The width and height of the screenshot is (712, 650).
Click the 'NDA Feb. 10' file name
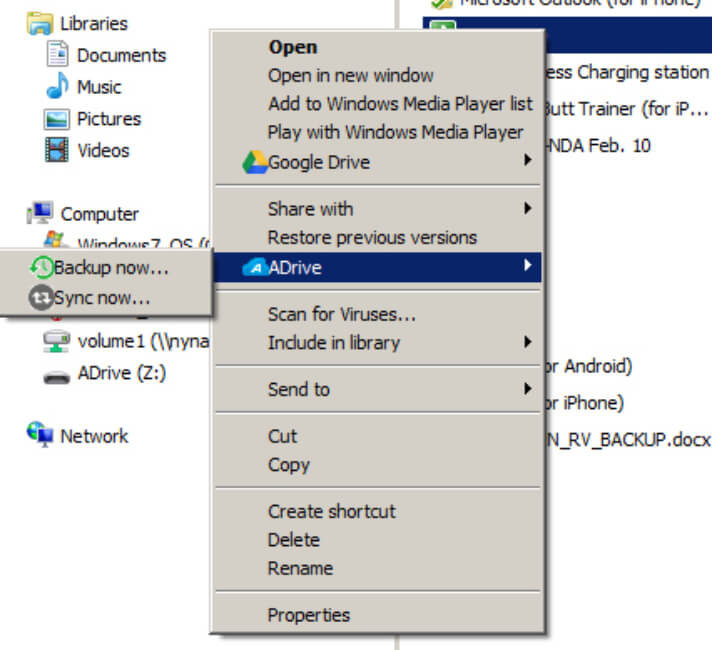tap(598, 146)
